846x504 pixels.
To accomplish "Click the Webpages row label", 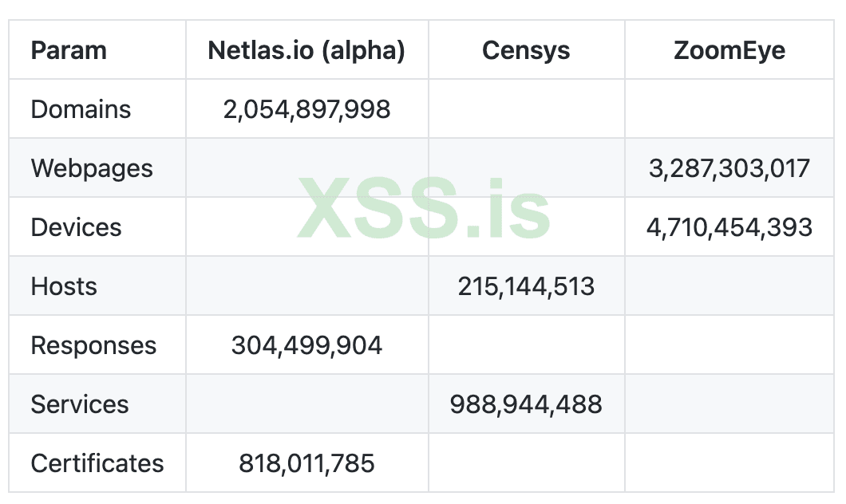I will 92,168.
